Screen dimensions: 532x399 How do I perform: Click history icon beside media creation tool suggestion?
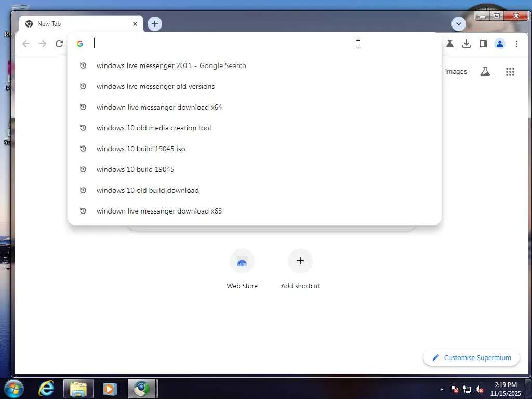pos(83,128)
